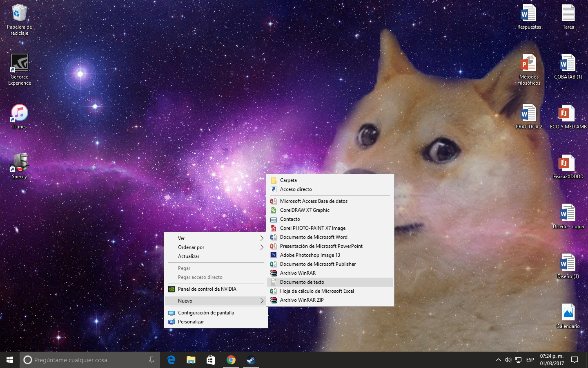Open the Windows Start menu
Screen dimensions: 588x368
tap(10, 360)
